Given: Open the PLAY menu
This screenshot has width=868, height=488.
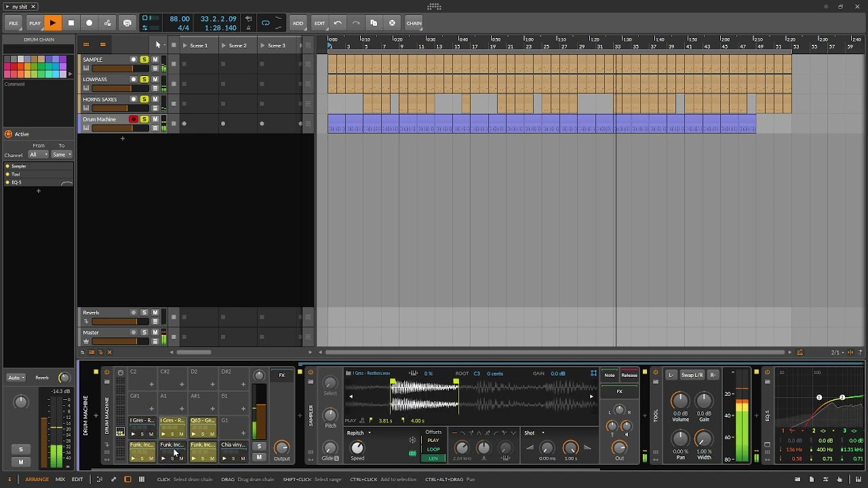Looking at the screenshot, I should tap(35, 23).
